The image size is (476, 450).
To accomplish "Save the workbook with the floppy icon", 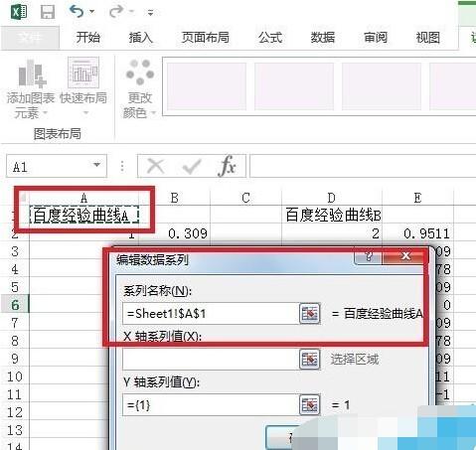I will (x=48, y=12).
